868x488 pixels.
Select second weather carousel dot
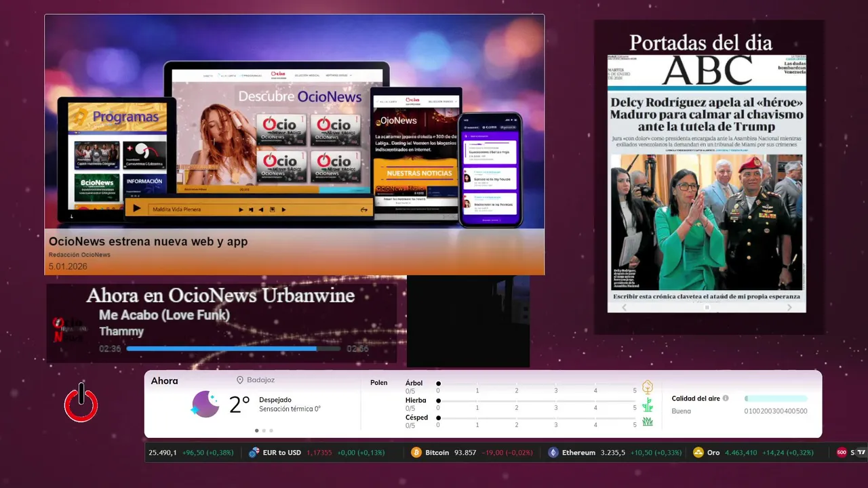coord(264,430)
